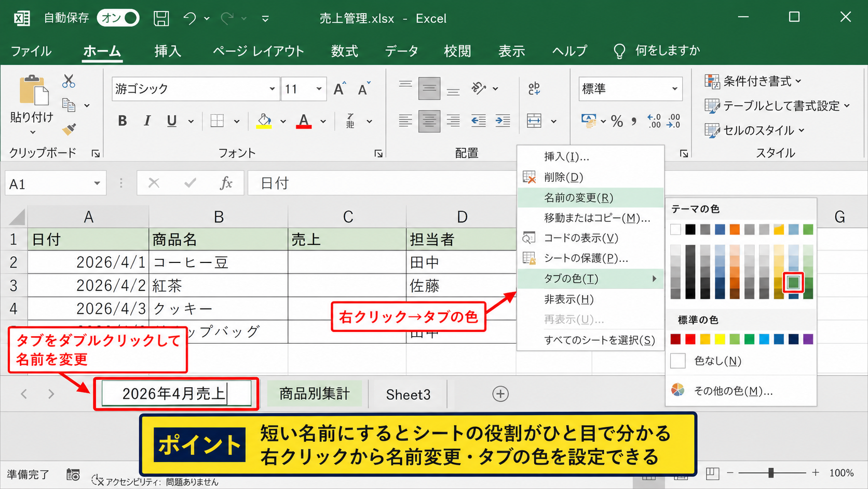Apply Bold formatting

point(123,121)
